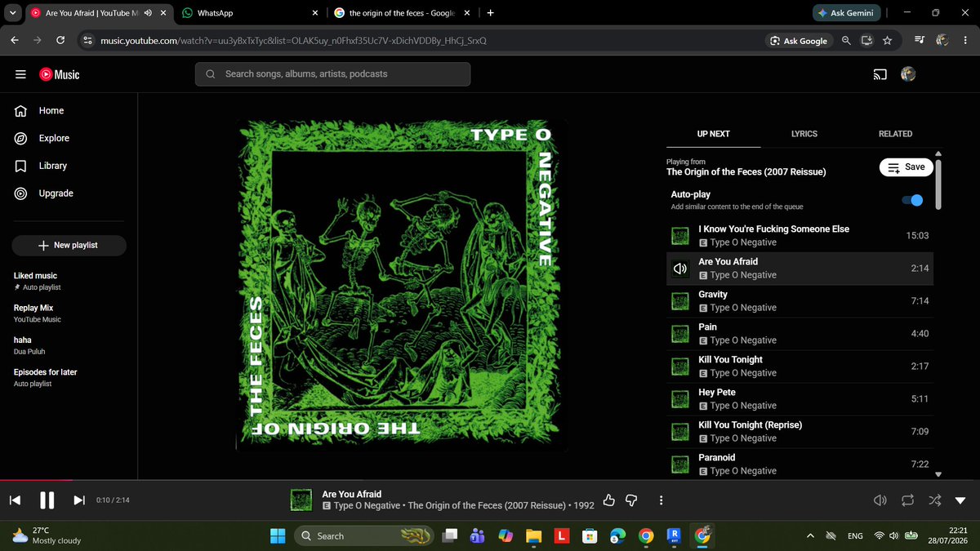
Task: Play Kill You Tonight (Reprise) from queue
Action: (800, 432)
